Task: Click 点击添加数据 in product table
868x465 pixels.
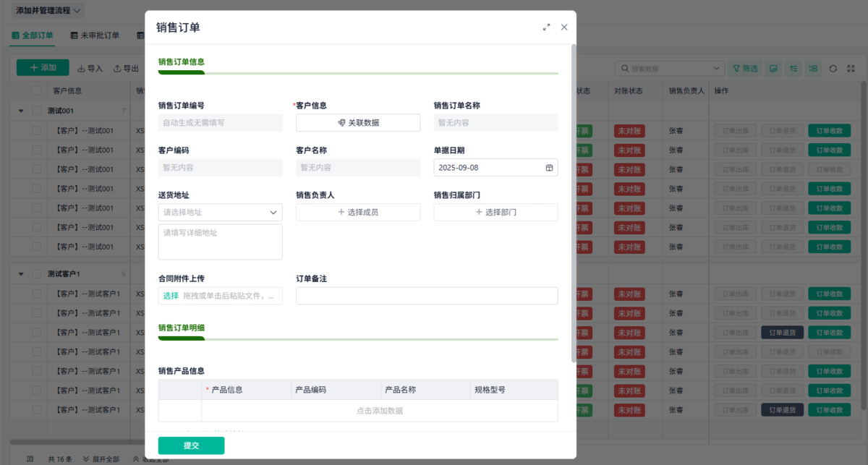Action: pyautogui.click(x=380, y=411)
